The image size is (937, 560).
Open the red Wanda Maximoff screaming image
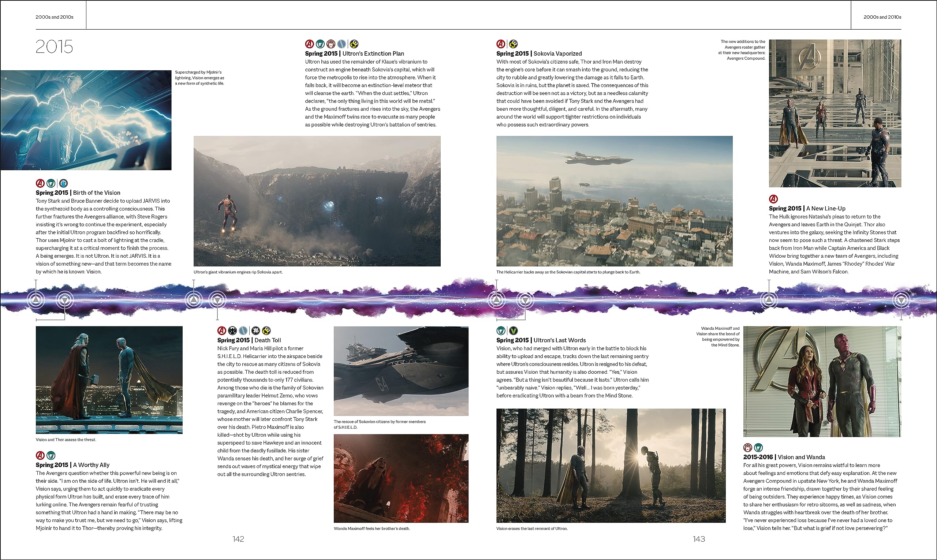pyautogui.click(x=401, y=478)
